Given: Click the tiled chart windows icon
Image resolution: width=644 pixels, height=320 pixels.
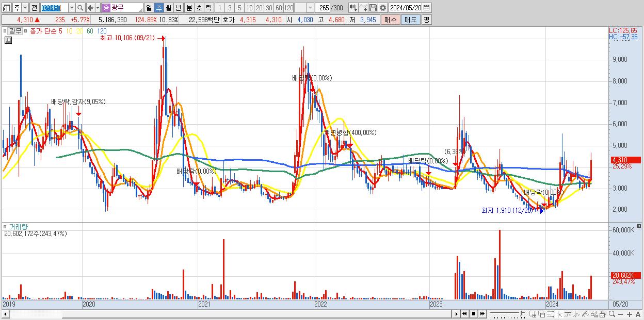Looking at the screenshot, I should tap(533, 314).
